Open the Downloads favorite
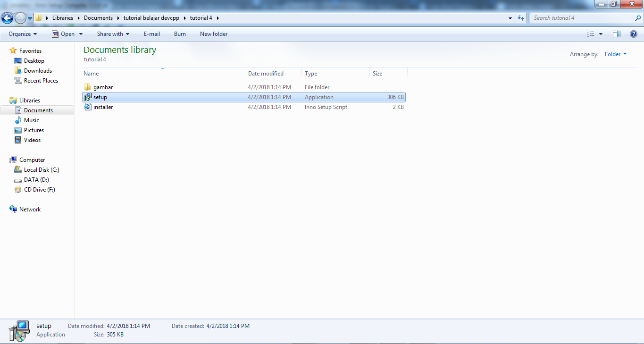Viewport: 644px width, 344px height. pos(38,70)
